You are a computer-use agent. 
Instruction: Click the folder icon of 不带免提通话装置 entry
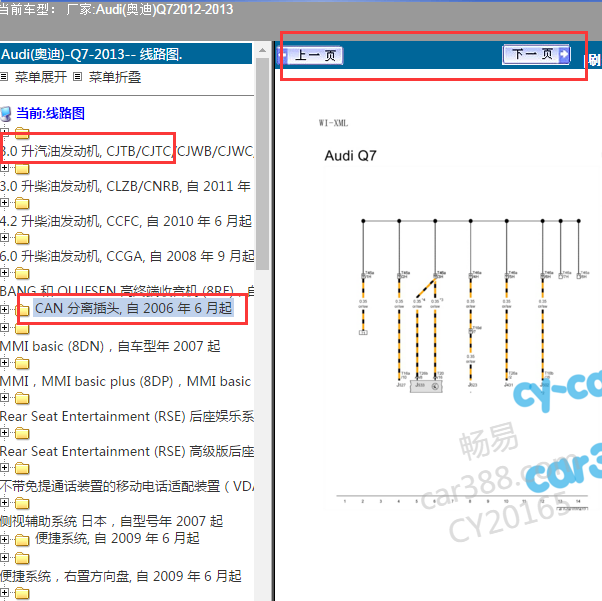point(22,468)
